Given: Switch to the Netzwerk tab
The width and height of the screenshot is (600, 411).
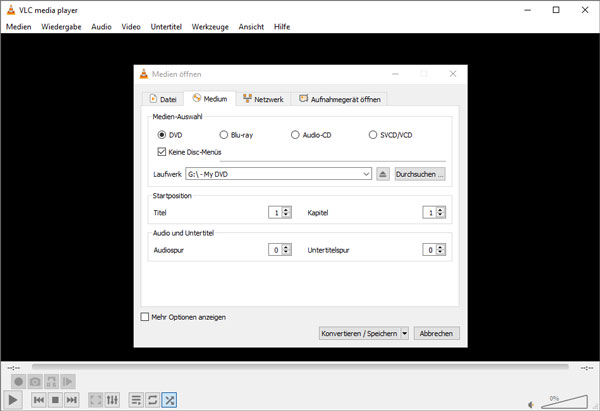Looking at the screenshot, I should (263, 99).
